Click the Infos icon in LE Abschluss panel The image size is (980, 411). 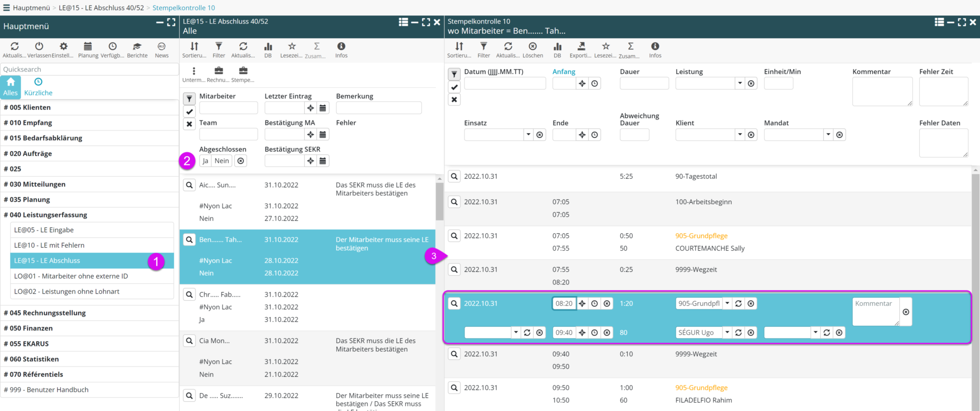click(341, 46)
